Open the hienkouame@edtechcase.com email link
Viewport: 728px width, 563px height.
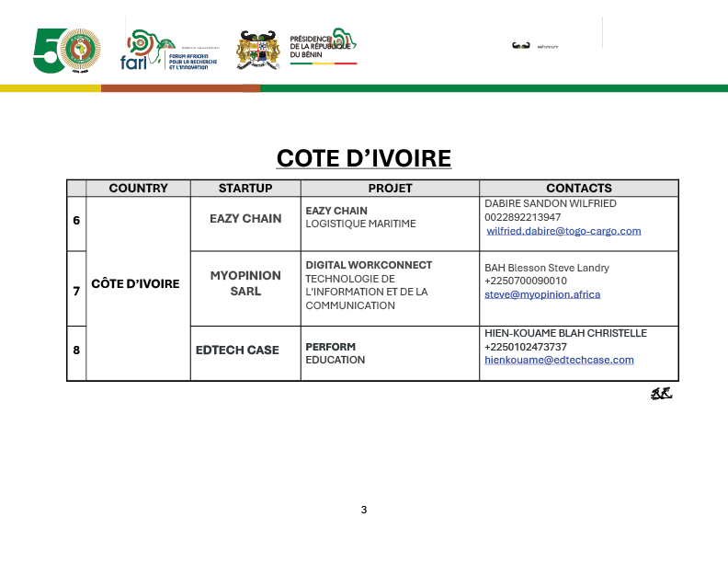coord(559,360)
